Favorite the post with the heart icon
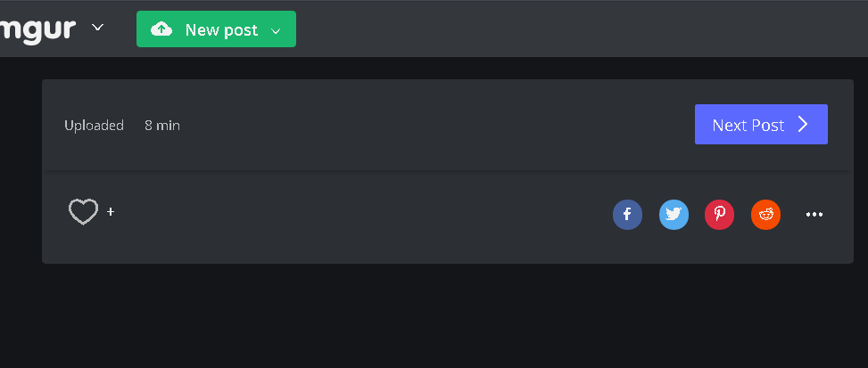 (x=83, y=212)
